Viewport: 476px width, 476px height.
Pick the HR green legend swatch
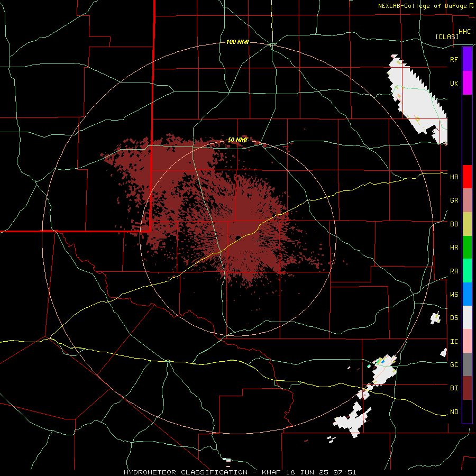click(467, 248)
